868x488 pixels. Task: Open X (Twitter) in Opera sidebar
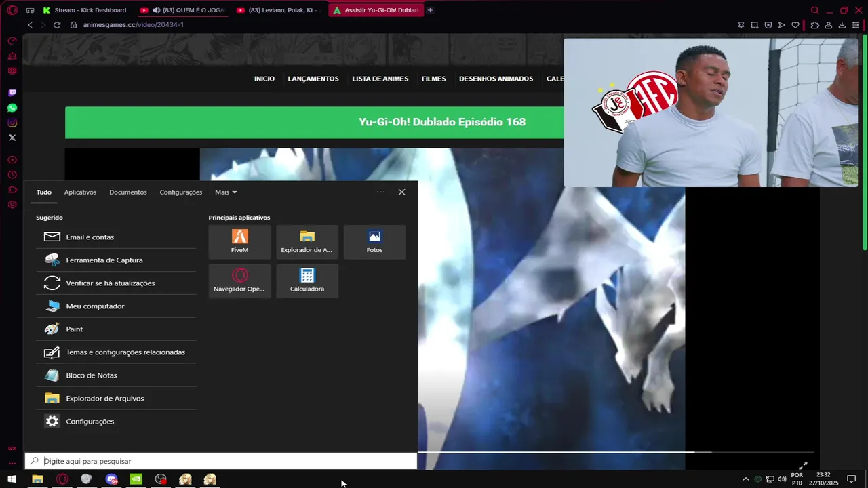[x=12, y=138]
